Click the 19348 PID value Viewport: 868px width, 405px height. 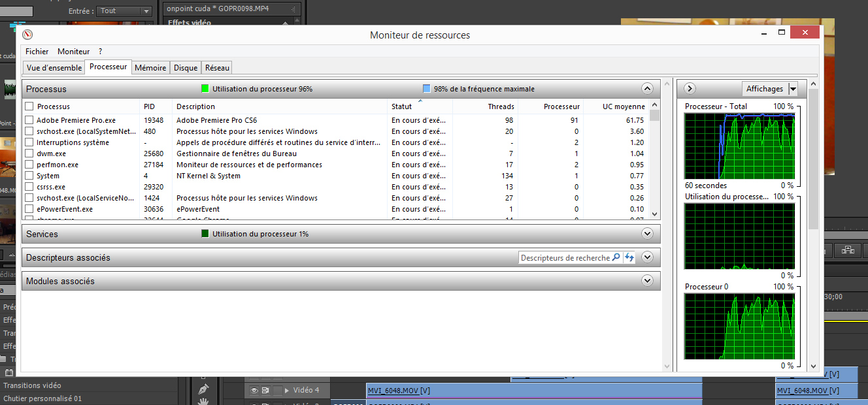[154, 120]
